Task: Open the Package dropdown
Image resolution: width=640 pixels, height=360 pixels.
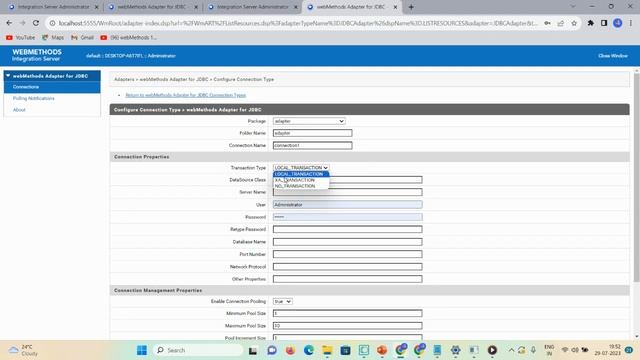Action: [x=309, y=121]
